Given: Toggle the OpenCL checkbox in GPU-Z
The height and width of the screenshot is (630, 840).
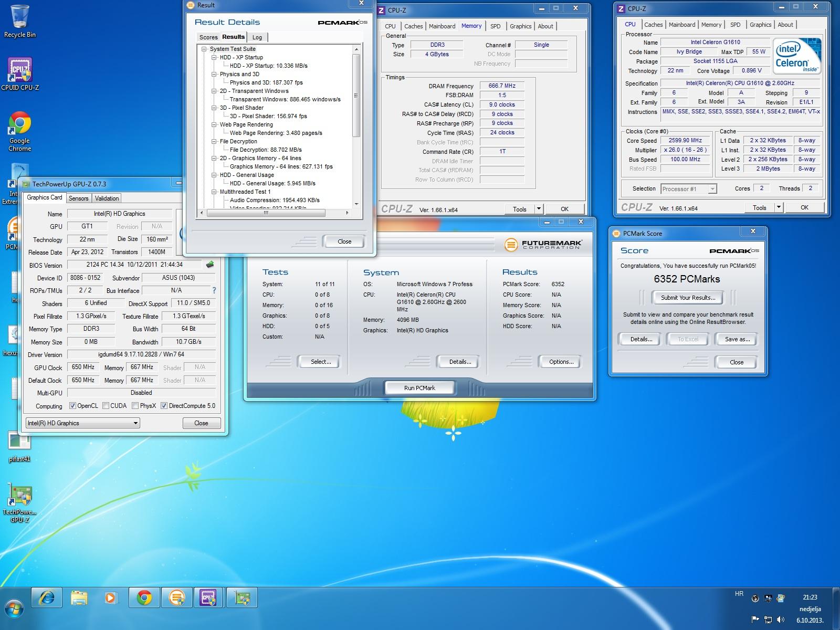Looking at the screenshot, I should pos(72,406).
